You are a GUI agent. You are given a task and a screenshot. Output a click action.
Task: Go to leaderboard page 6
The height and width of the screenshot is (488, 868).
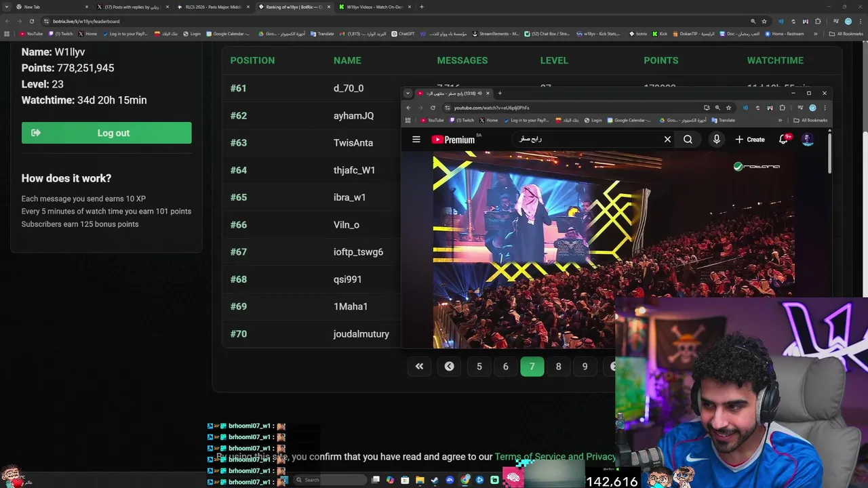505,367
